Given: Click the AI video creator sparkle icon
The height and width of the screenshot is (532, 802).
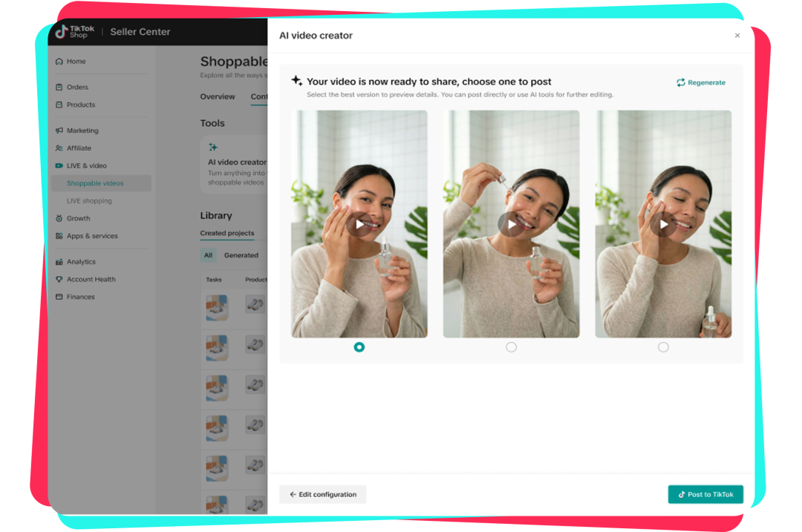Looking at the screenshot, I should [213, 146].
